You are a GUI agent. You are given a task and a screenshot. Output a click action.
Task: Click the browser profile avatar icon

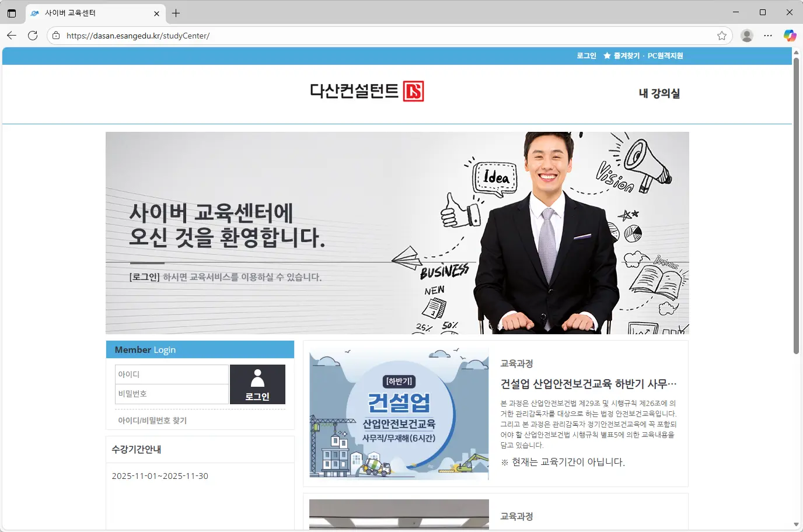point(747,36)
